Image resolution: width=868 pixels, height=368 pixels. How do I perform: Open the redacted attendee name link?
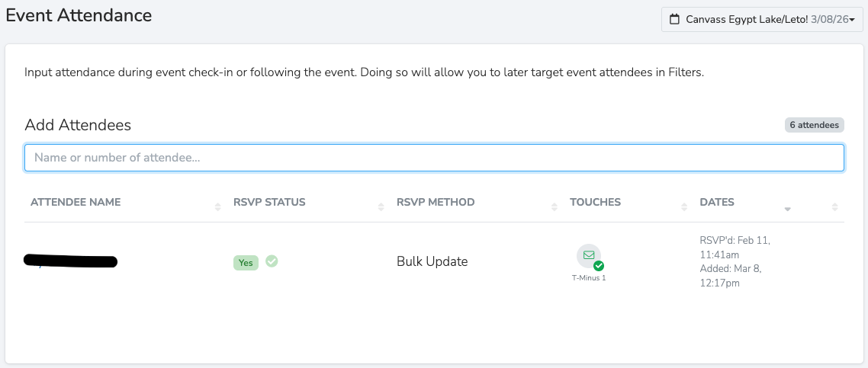(x=71, y=261)
